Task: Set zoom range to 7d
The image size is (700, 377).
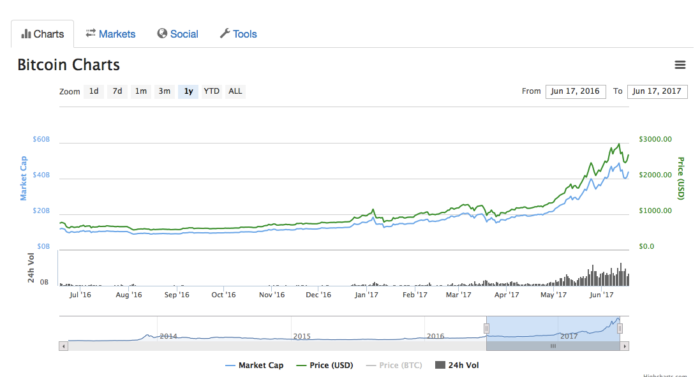Action: pos(117,92)
